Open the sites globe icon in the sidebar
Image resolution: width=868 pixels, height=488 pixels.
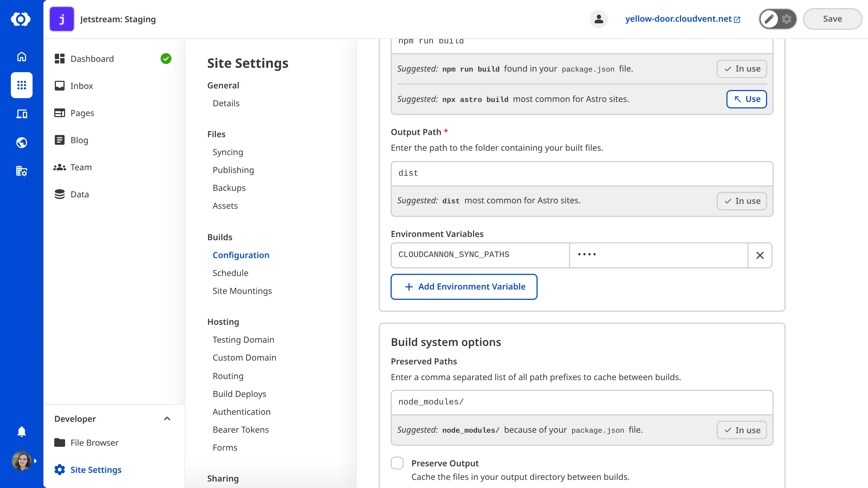(x=21, y=142)
